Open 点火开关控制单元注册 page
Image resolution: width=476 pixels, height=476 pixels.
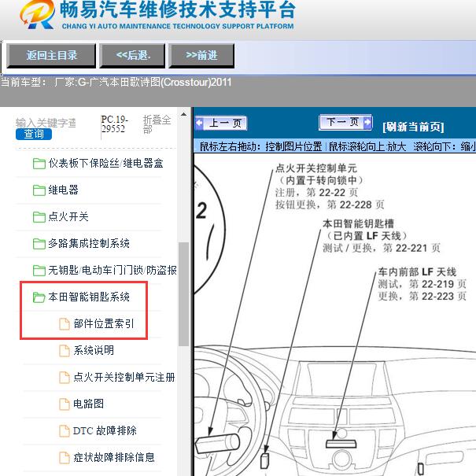pos(124,377)
